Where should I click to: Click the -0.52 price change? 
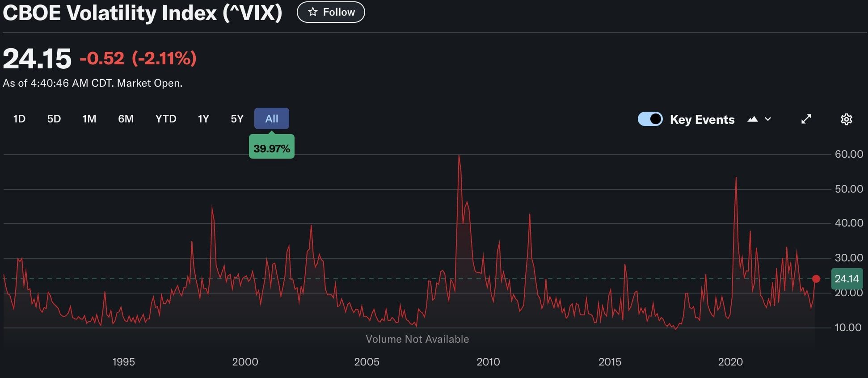coord(102,59)
